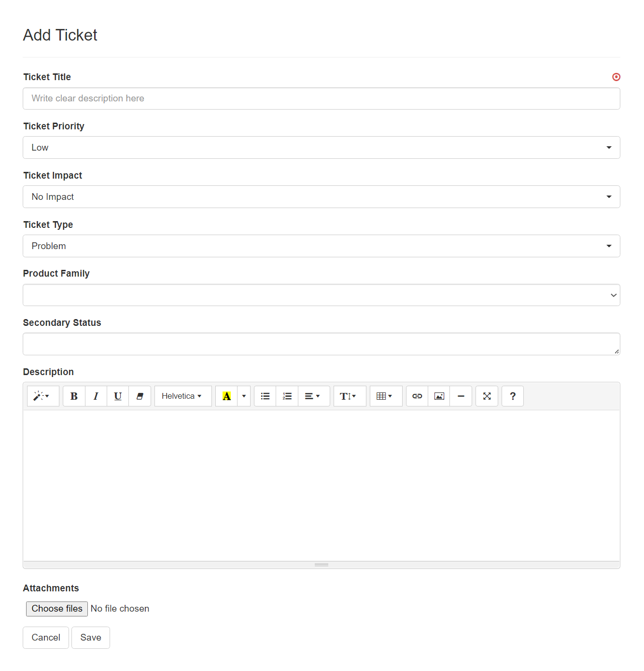This screenshot has width=644, height=671.
Task: Save the new ticket
Action: (90, 637)
